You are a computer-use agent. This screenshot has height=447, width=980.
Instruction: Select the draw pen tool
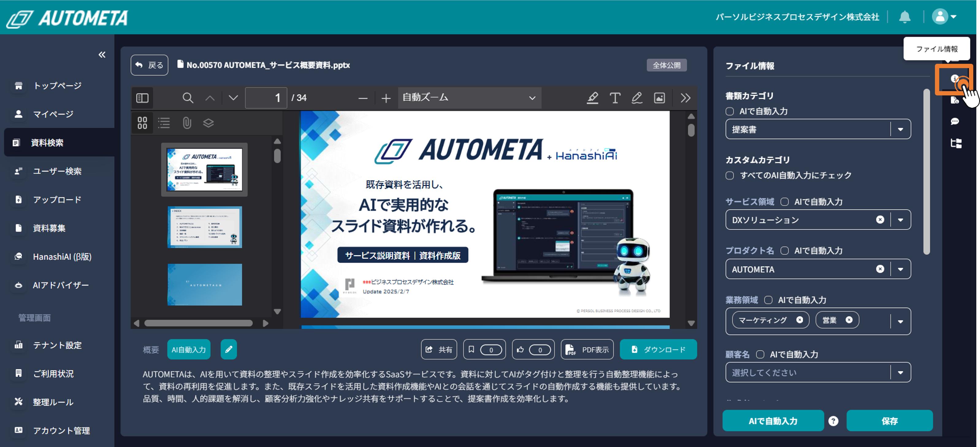[x=637, y=98]
